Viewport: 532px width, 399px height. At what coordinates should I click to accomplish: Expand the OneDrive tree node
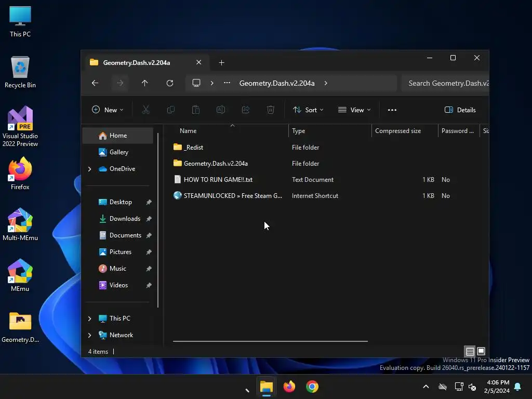pos(89,169)
